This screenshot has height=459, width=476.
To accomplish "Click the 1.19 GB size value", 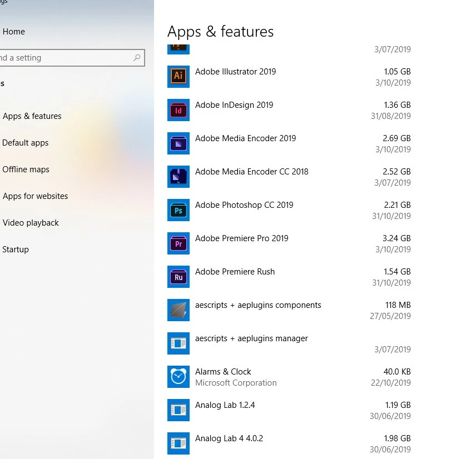I will click(398, 405).
